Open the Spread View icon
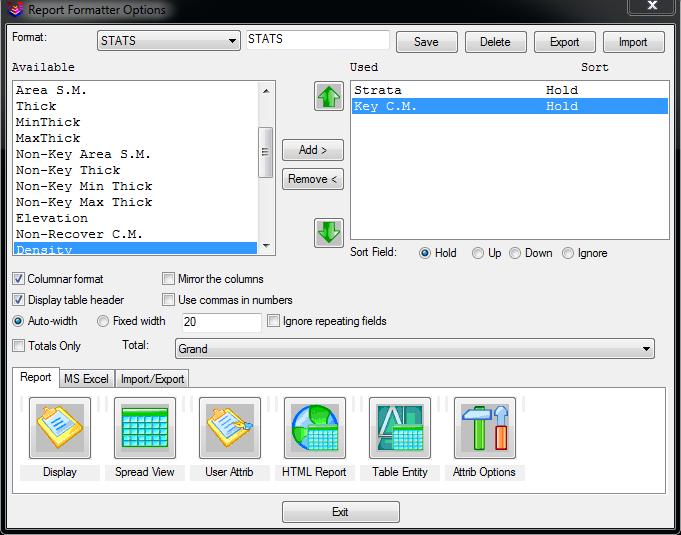The height and width of the screenshot is (535, 681). [x=145, y=428]
